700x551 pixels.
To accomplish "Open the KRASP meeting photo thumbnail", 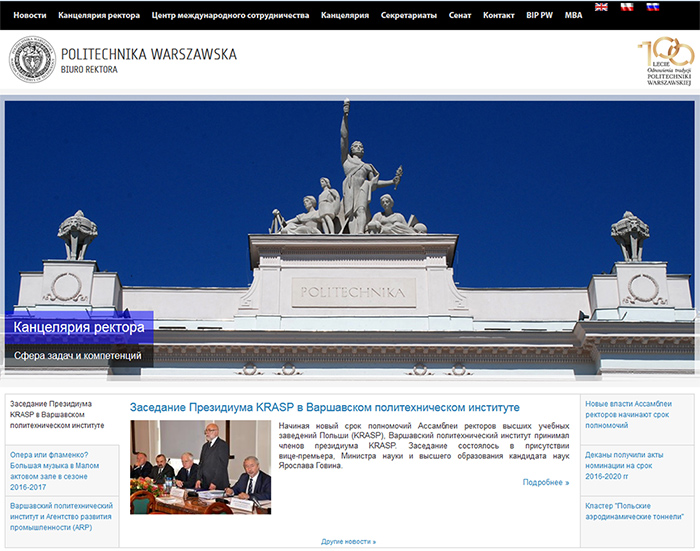I will (200, 467).
